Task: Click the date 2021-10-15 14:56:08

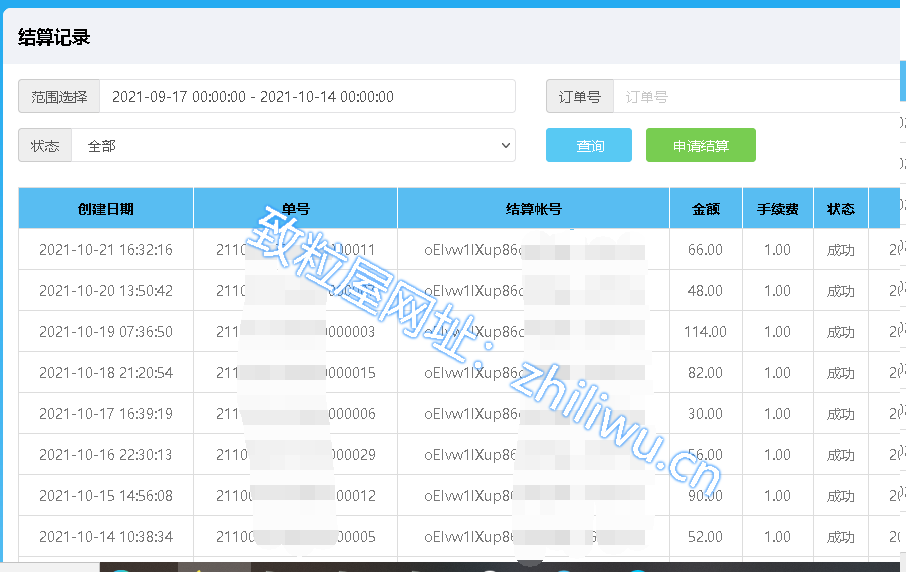Action: 106,496
